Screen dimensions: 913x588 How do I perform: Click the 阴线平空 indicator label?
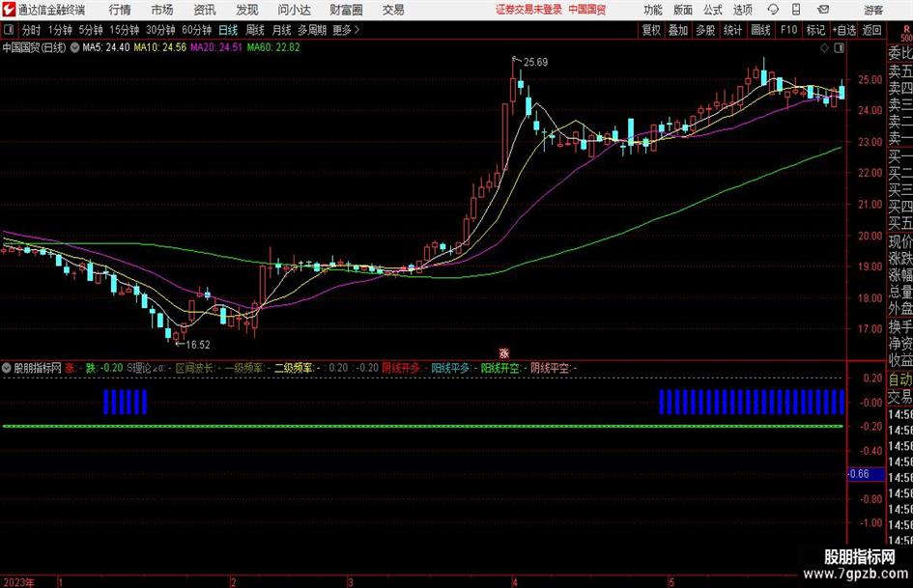(x=551, y=368)
